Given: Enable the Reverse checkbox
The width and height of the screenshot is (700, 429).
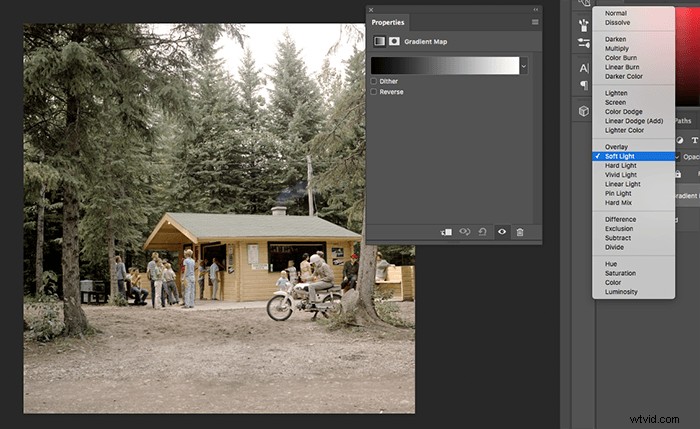Looking at the screenshot, I should [x=374, y=92].
